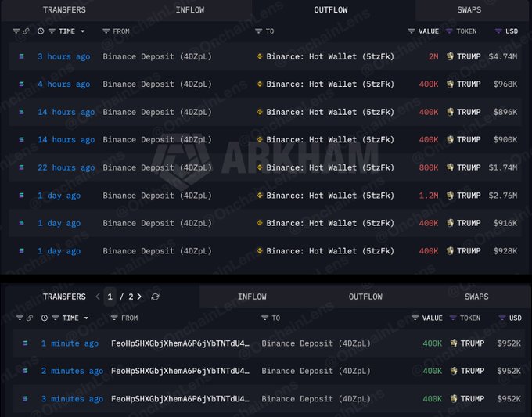This screenshot has width=532, height=417.
Task: Click the bottom panel TRANSFERS tab label
Action: point(64,297)
